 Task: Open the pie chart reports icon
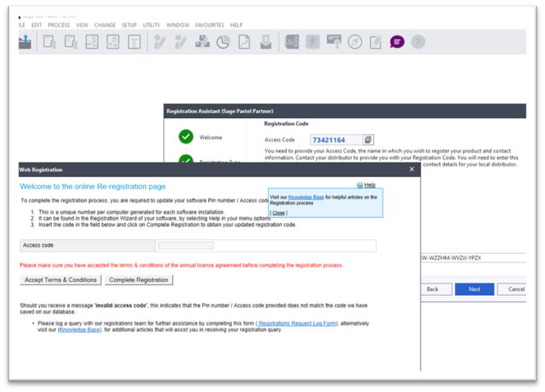point(223,42)
